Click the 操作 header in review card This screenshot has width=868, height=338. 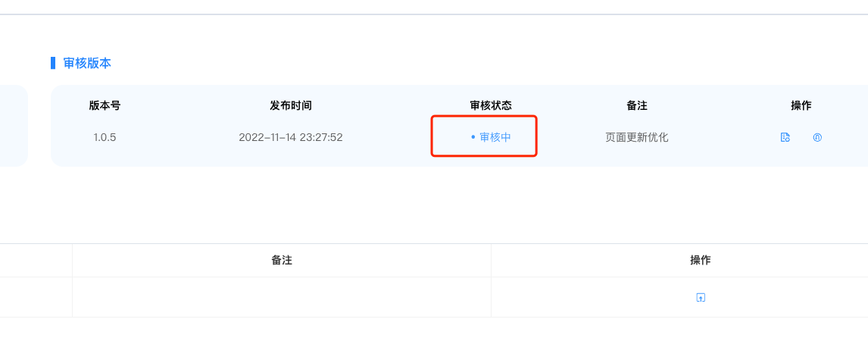tap(801, 106)
